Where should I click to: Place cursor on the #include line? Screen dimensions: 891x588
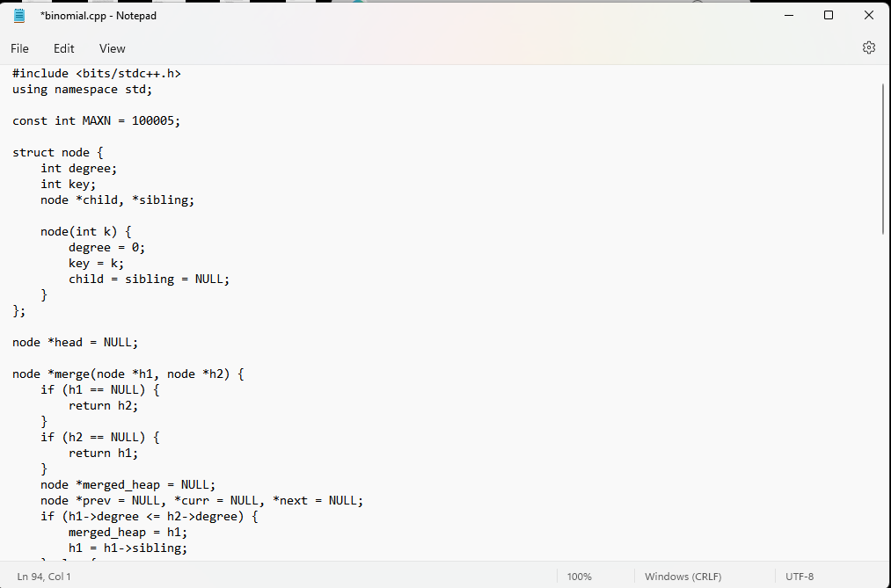[x=97, y=73]
